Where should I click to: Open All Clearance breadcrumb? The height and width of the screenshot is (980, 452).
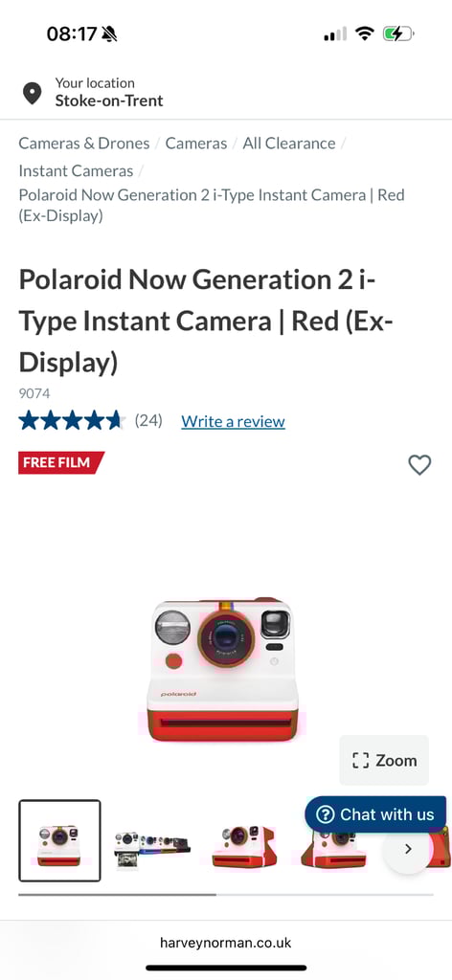(289, 144)
